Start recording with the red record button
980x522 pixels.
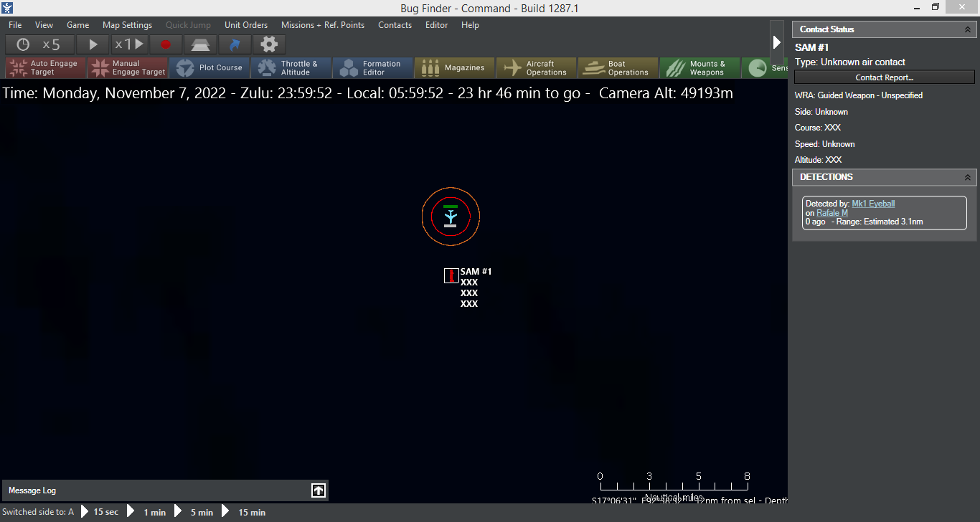(x=164, y=44)
